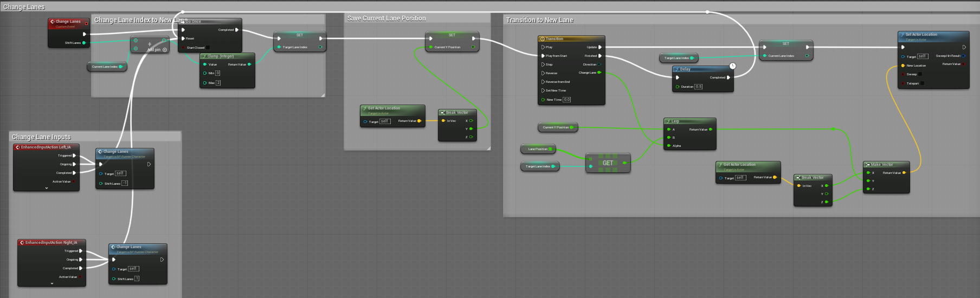Select the Transition to New Lane comment title
Viewport: 980px width, 298px height.
[x=539, y=20]
